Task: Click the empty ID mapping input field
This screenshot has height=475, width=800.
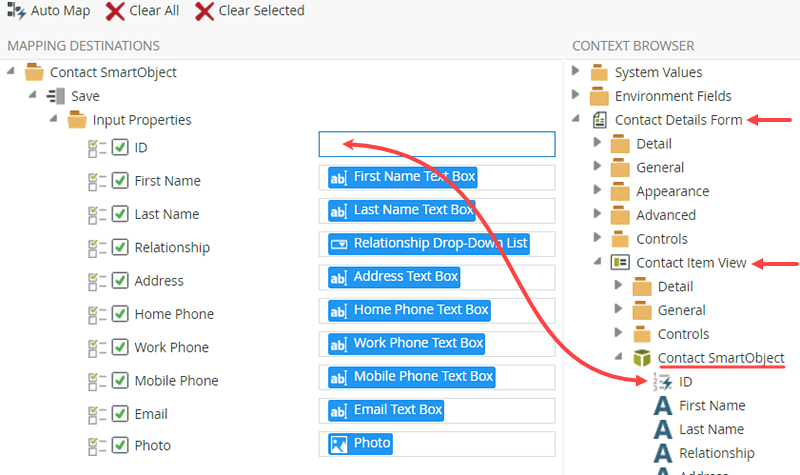Action: coord(436,145)
